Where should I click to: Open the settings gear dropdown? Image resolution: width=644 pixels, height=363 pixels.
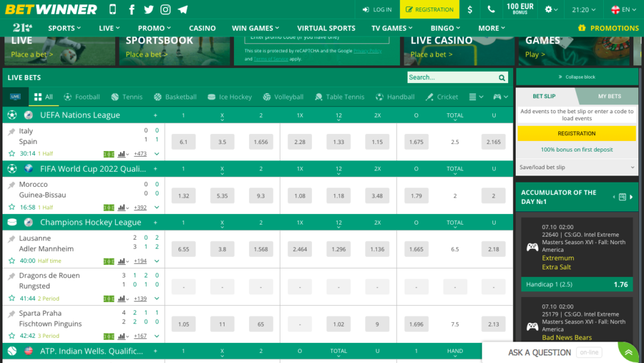tap(551, 9)
